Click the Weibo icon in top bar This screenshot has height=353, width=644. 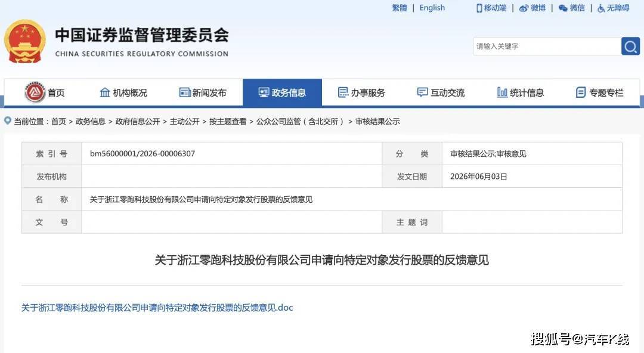coord(524,8)
